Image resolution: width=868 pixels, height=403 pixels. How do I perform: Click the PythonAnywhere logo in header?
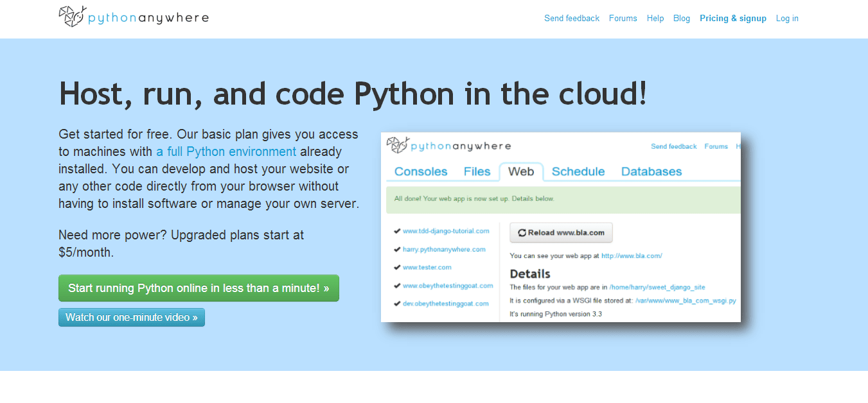pyautogui.click(x=134, y=17)
